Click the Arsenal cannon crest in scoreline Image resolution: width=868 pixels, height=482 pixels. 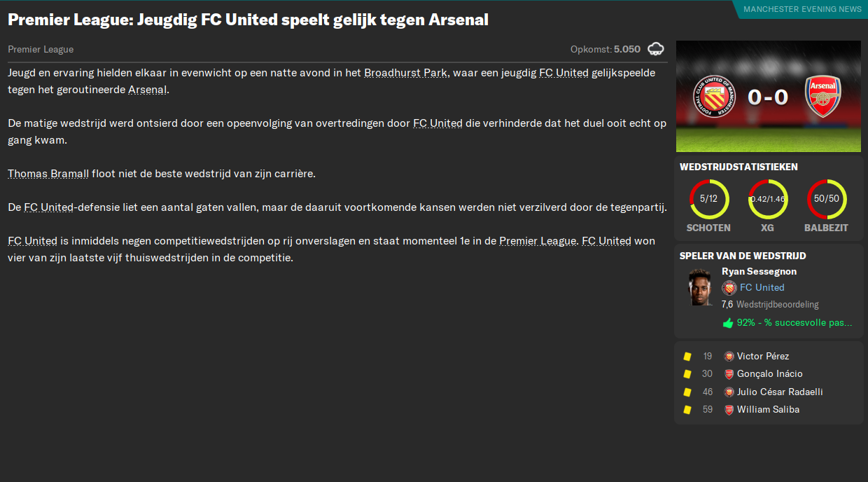(825, 96)
